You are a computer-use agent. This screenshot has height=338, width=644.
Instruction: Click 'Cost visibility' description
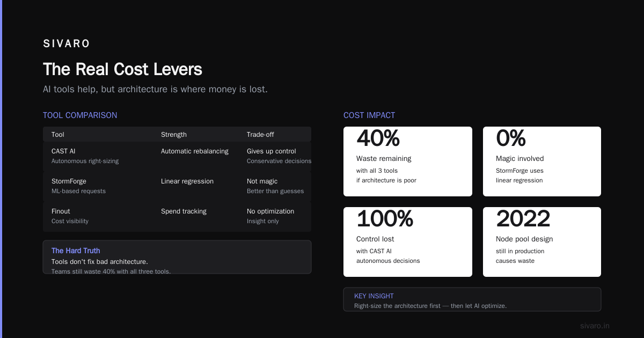[x=70, y=221]
